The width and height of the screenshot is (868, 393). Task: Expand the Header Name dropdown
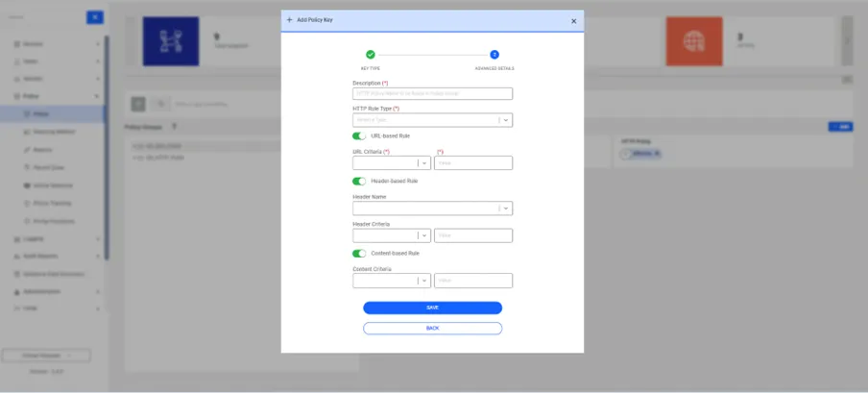(432, 209)
